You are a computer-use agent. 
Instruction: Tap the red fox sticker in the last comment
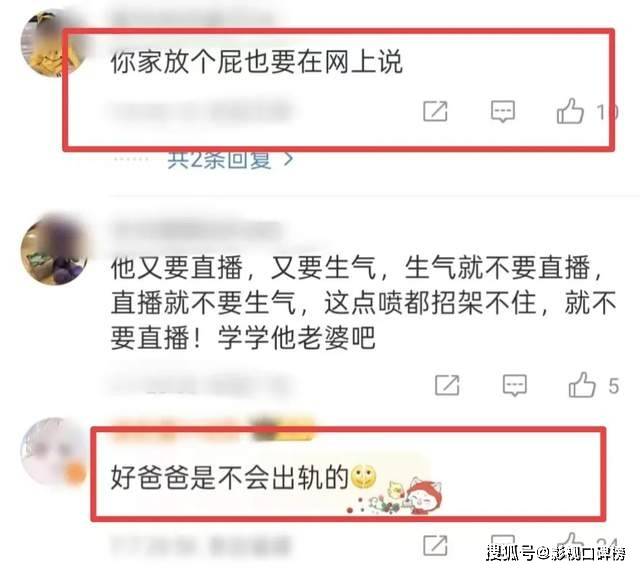[x=424, y=495]
